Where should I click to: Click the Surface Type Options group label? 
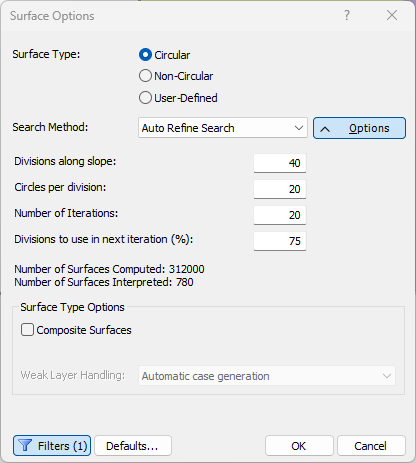pos(72,307)
